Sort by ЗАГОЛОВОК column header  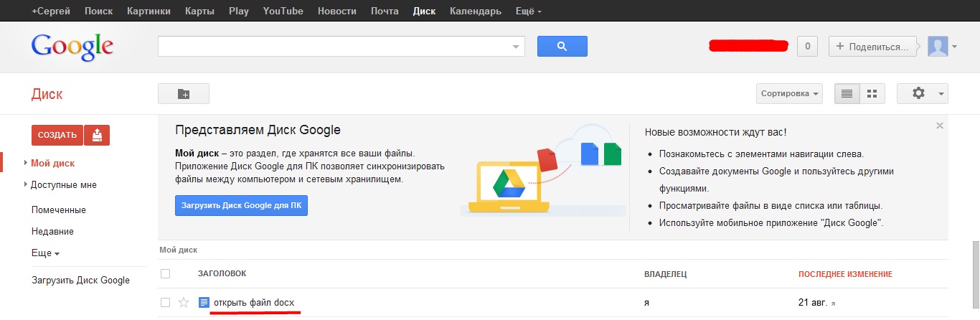pyautogui.click(x=222, y=274)
